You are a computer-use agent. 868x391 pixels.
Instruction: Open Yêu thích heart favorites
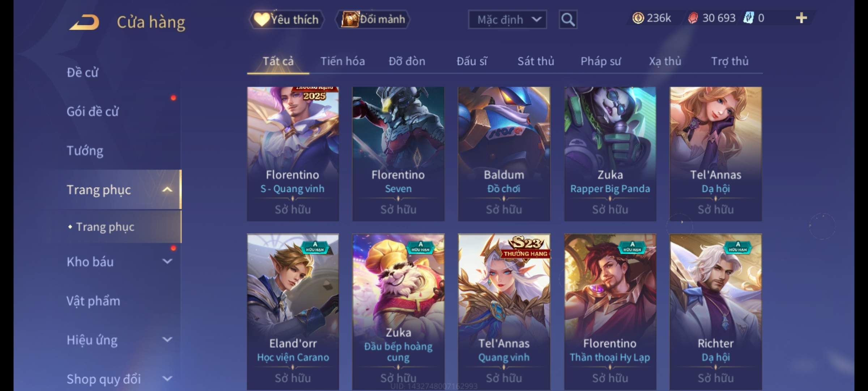point(286,19)
